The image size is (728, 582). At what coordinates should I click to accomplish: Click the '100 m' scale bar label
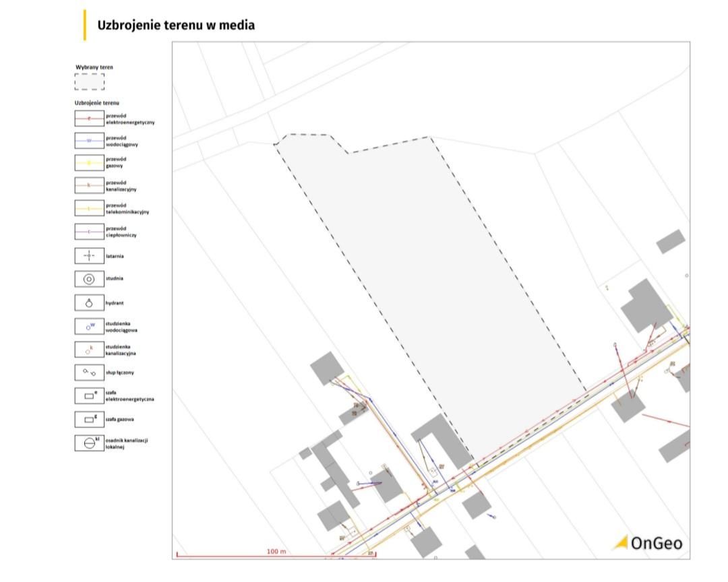[x=276, y=552]
